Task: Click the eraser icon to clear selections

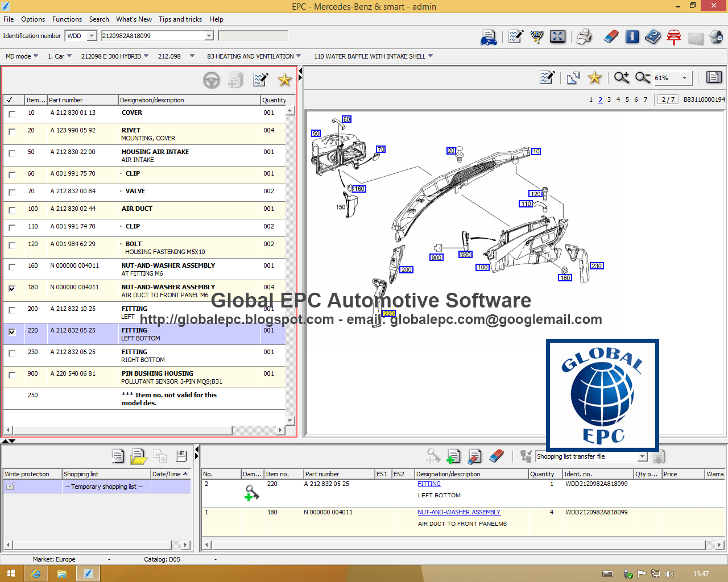Action: [610, 36]
